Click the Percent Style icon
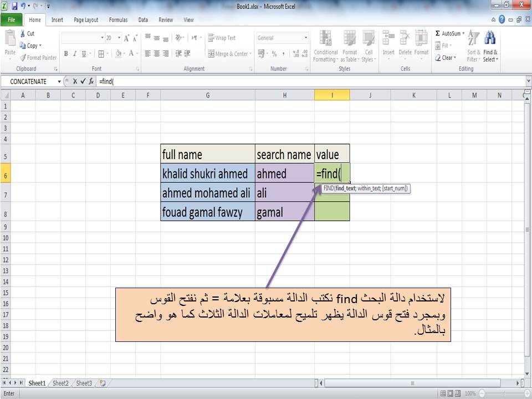The height and width of the screenshot is (399, 532). click(274, 54)
